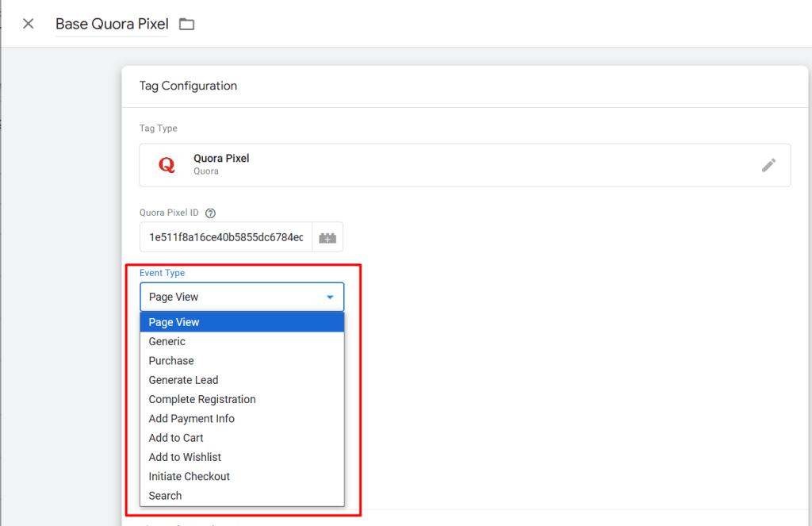The image size is (812, 526).
Task: Rename the Base Quora Pixel tag title
Action: (111, 24)
